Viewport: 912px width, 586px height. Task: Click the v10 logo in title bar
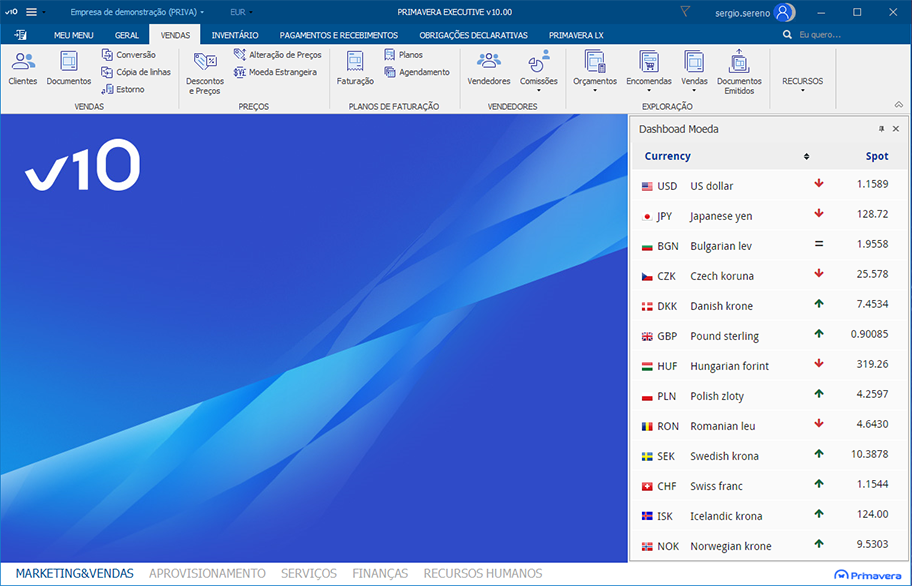click(x=11, y=12)
